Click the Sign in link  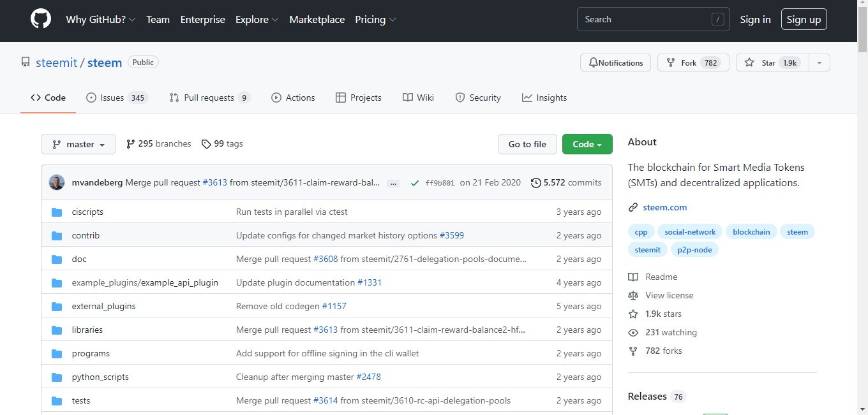[x=755, y=19]
